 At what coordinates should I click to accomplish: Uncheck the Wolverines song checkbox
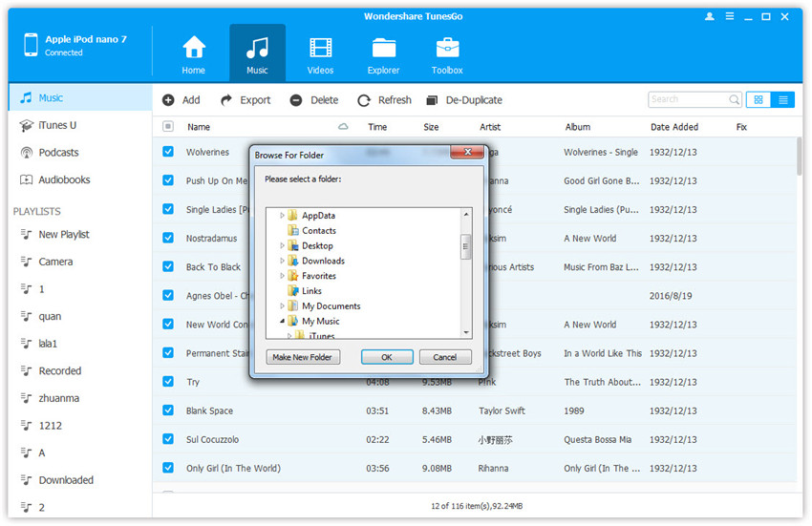pos(168,152)
